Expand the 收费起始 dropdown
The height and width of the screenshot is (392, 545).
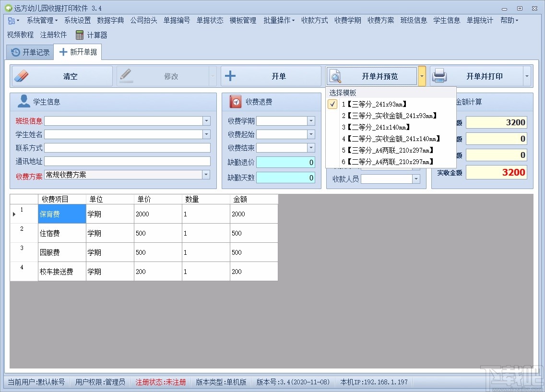point(311,134)
